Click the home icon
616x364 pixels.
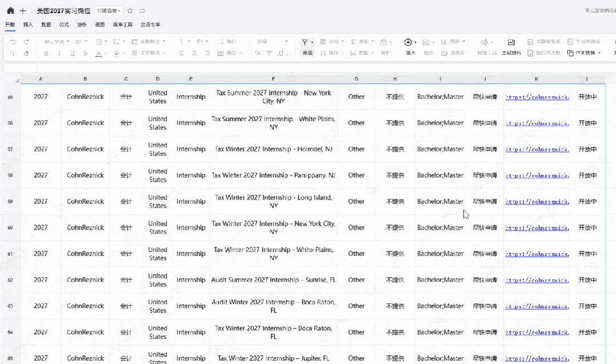click(x=11, y=11)
